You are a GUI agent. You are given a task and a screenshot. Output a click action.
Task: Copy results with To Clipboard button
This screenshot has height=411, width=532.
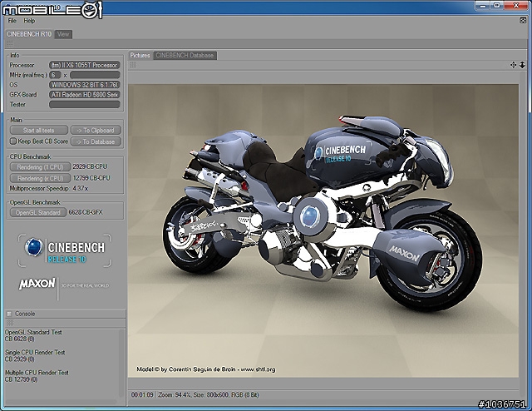click(96, 130)
